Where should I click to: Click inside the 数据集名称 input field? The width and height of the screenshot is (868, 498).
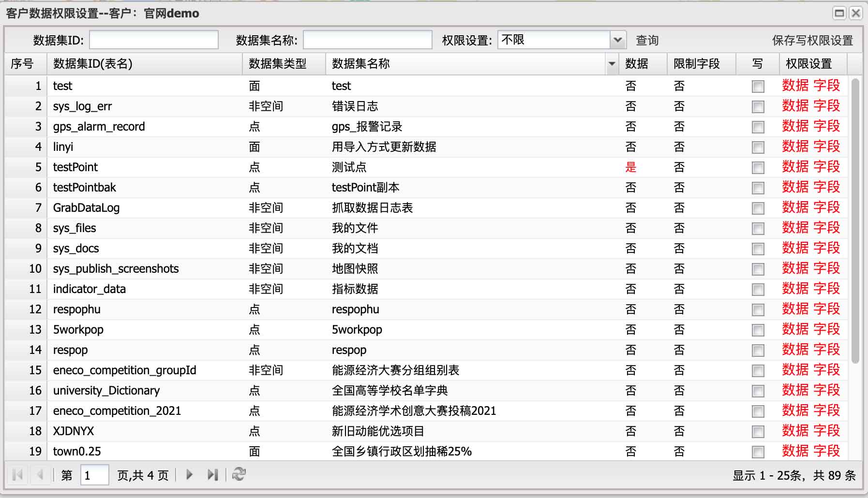pos(367,40)
